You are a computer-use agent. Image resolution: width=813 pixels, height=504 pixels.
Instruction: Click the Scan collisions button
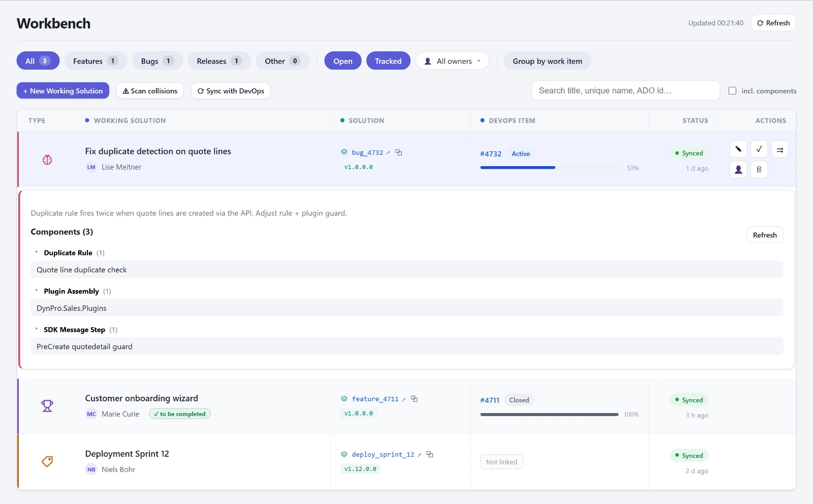[150, 91]
